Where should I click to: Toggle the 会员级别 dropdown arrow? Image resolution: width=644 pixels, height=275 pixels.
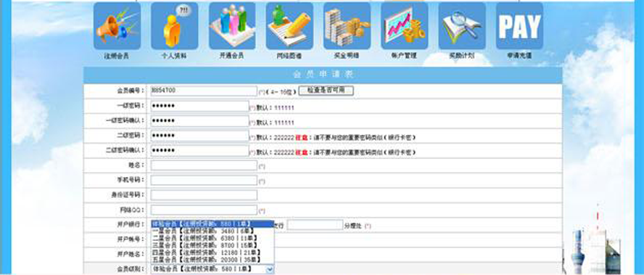[270, 269]
